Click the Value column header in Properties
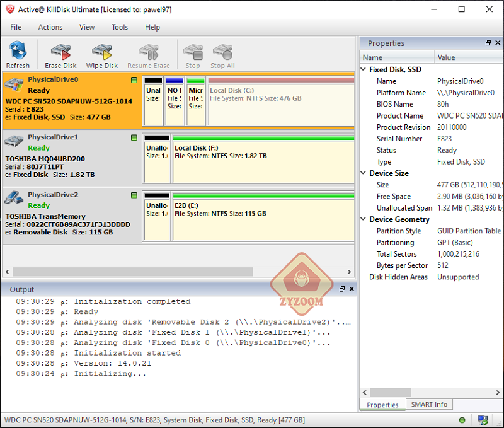This screenshot has height=428, width=504. (x=469, y=57)
